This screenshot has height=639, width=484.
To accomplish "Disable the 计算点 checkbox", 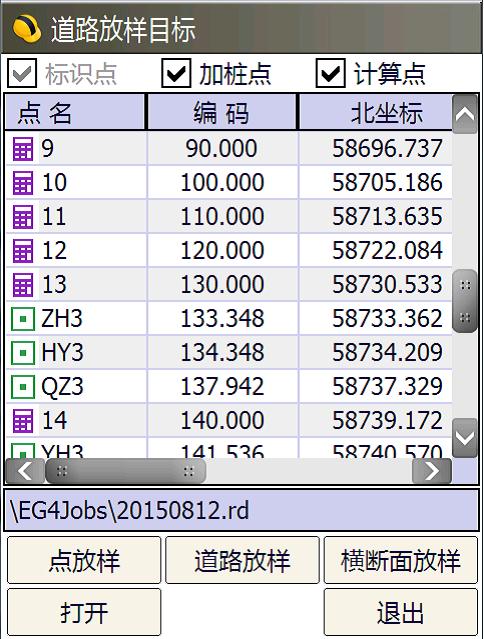I will point(330,73).
